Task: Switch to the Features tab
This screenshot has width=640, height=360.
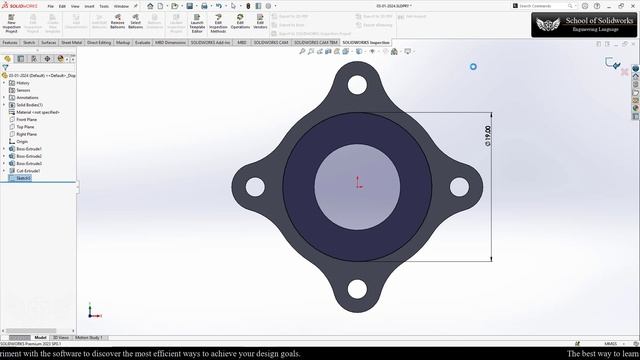Action: tap(10, 42)
